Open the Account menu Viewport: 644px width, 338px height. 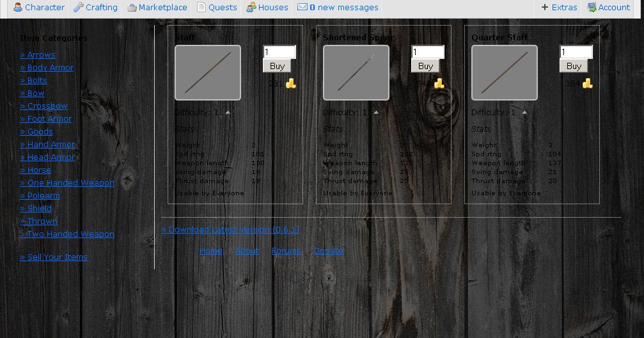609,8
